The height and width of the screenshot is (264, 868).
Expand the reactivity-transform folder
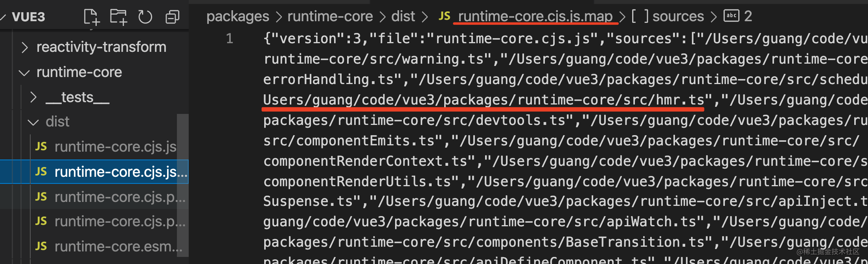(x=25, y=48)
